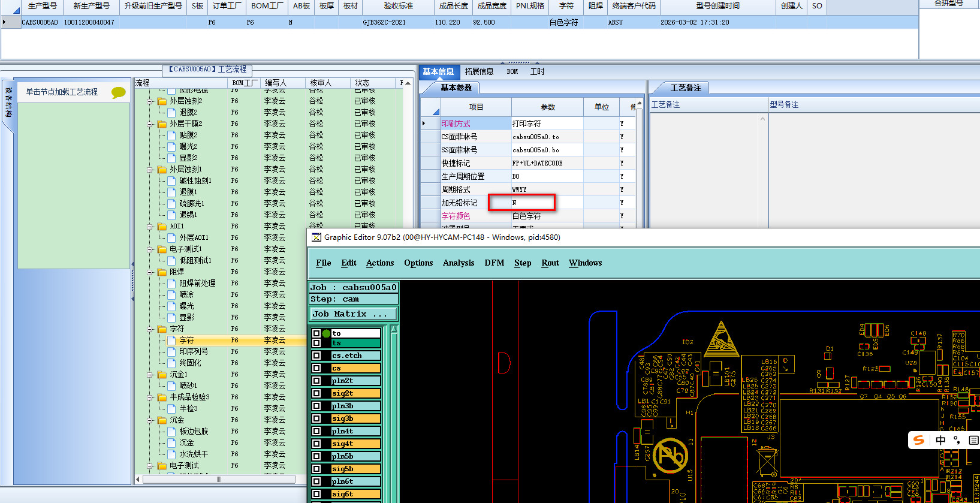980x503 pixels.
Task: Collapse the 字符 folder node
Action: pos(150,329)
